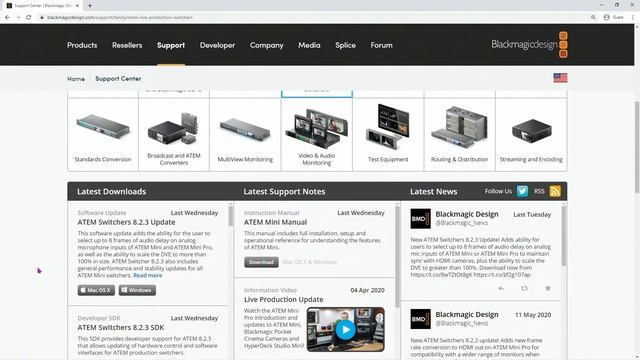Click the Latest News panel scrollbar
This screenshot has width=640, height=360.
tap(564, 236)
